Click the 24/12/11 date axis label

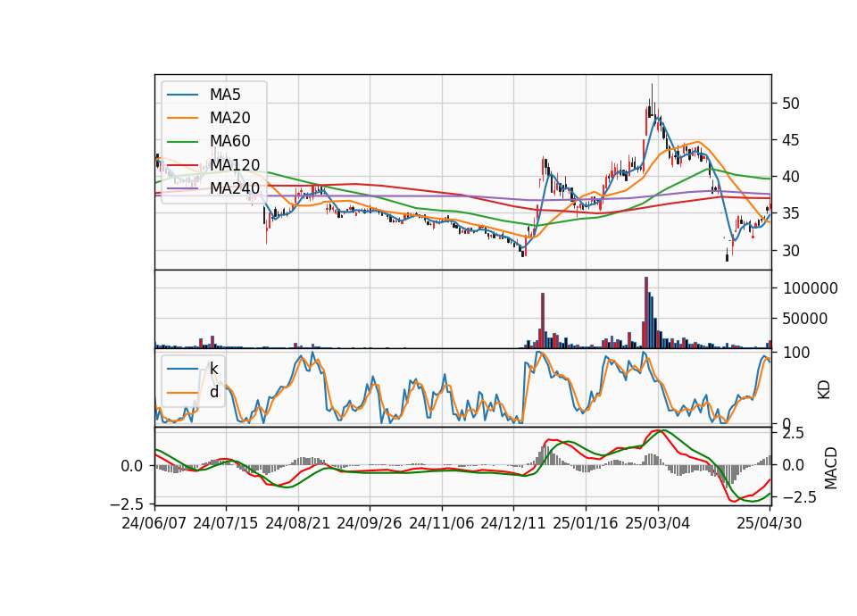[513, 524]
